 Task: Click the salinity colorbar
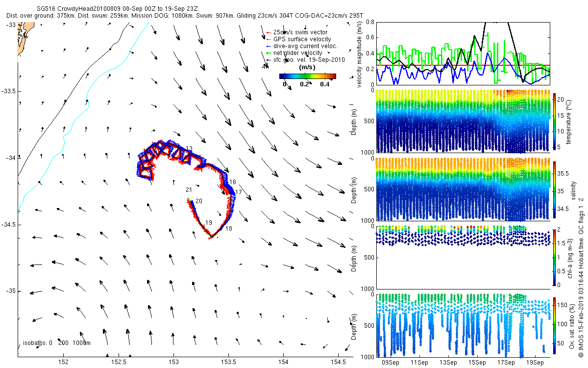click(x=555, y=190)
